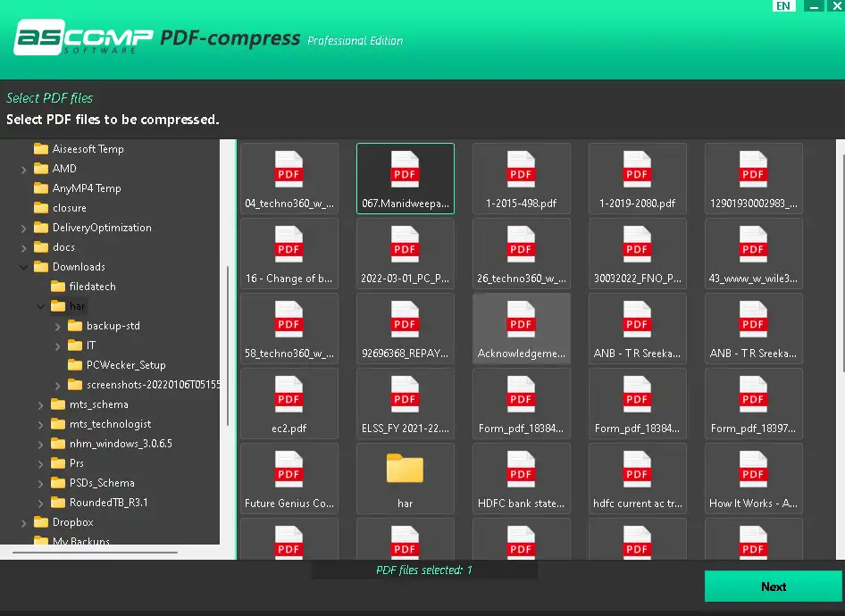845x616 pixels.
Task: Select the Future Genius Co PDF file
Action: [x=289, y=479]
